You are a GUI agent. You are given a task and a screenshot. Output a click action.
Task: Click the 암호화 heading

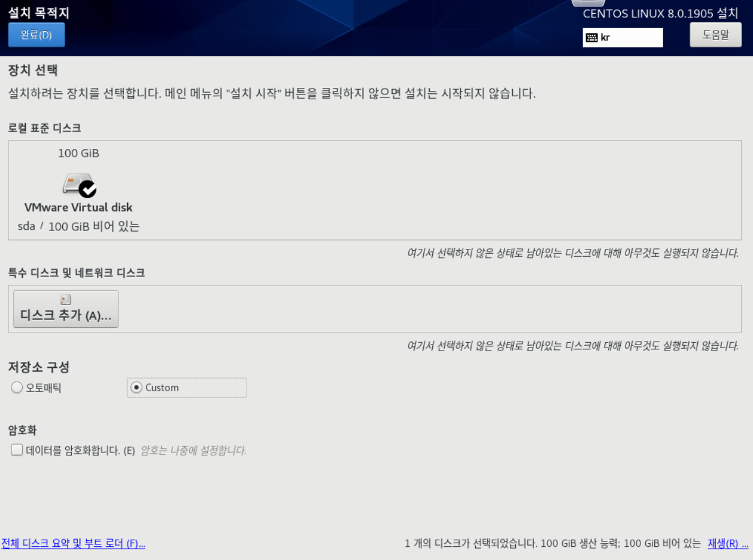tap(23, 430)
